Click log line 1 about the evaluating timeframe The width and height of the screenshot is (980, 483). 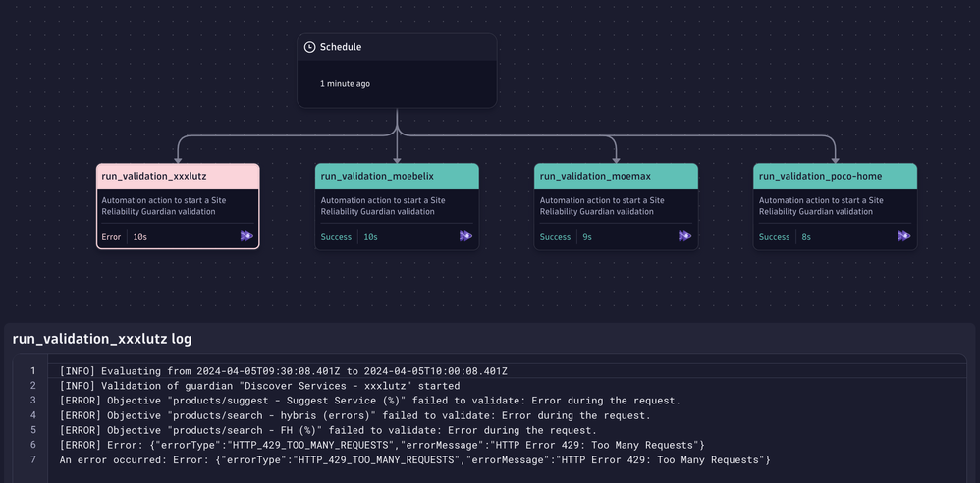coord(283,371)
